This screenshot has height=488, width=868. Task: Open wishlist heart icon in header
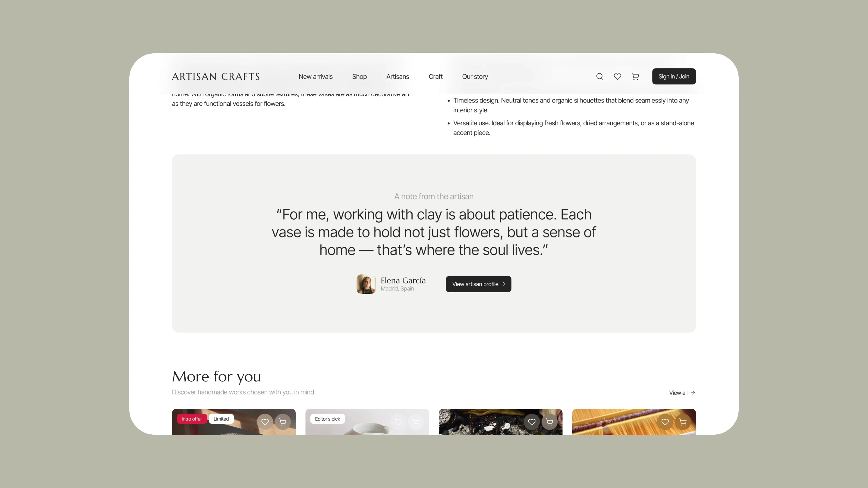[617, 77]
